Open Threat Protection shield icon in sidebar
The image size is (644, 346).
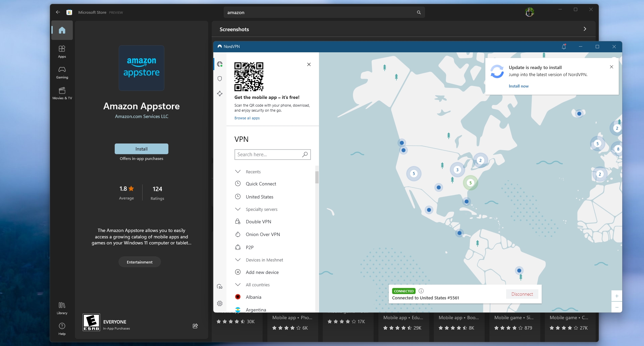click(x=220, y=79)
